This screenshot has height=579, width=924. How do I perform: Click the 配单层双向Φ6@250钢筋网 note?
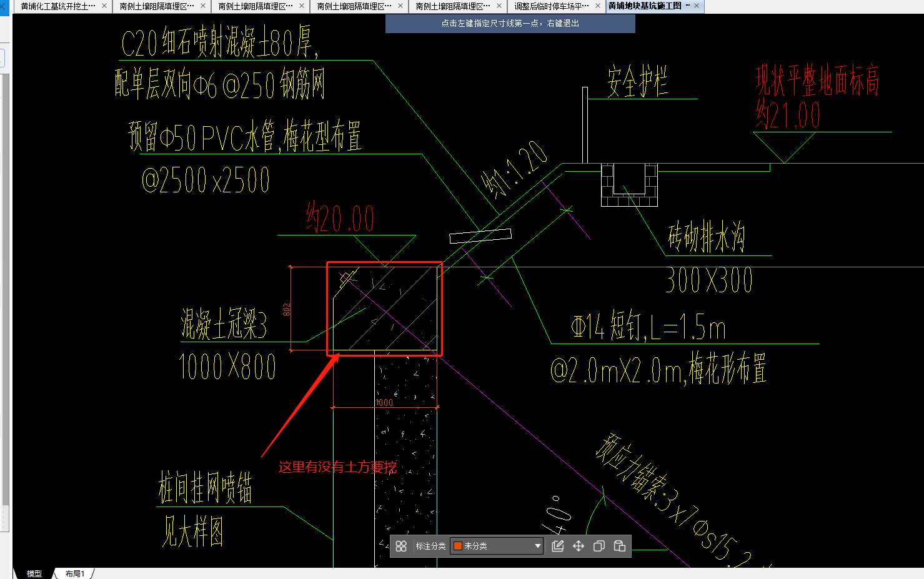[x=220, y=84]
